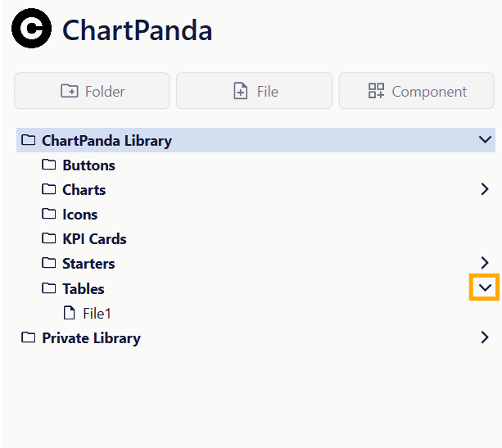Create a new Folder
This screenshot has width=502, height=448.
92,91
